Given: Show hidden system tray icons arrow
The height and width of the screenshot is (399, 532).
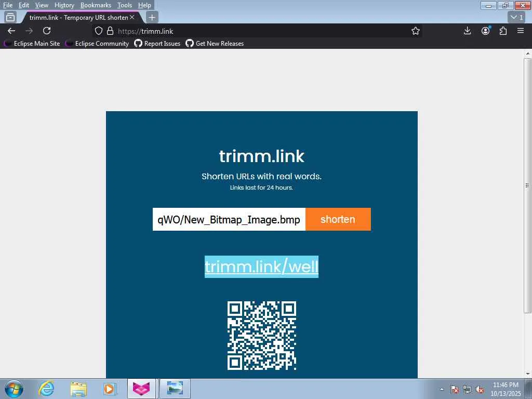Looking at the screenshot, I should [442, 390].
